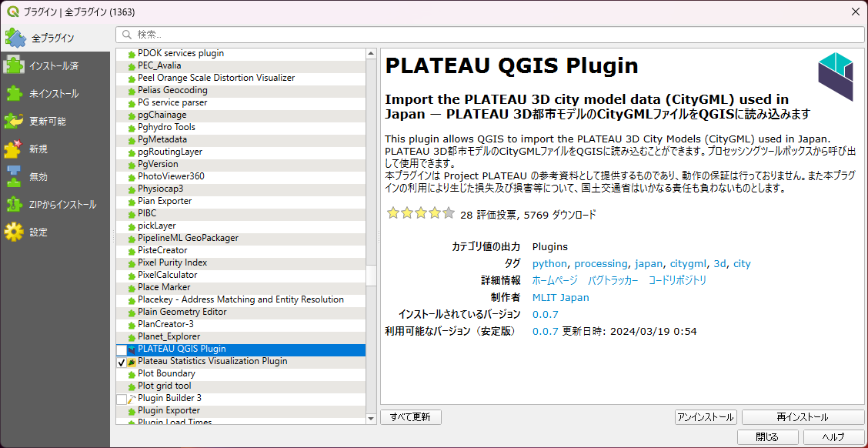Click the puzzle icon beside PixelCalculator
The image size is (868, 448).
tap(132, 276)
